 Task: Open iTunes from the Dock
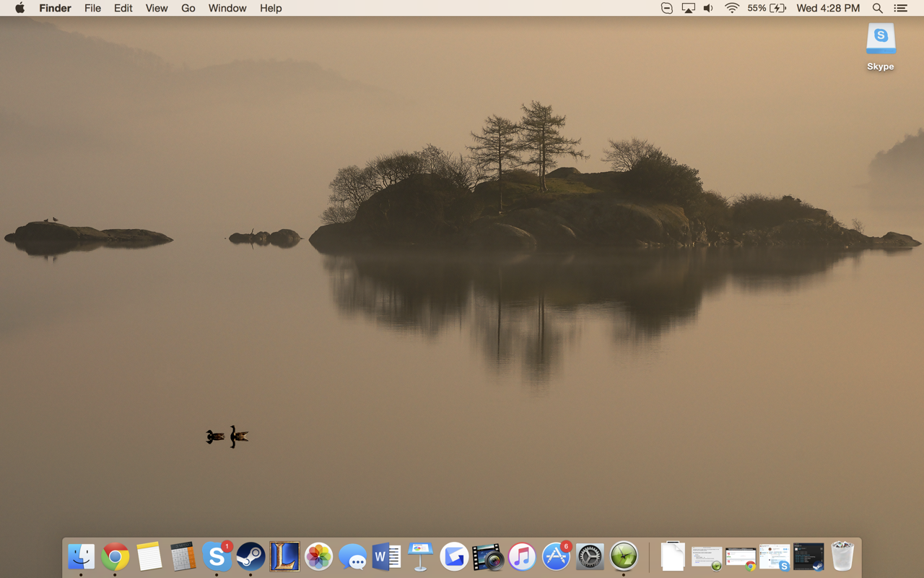pos(522,557)
